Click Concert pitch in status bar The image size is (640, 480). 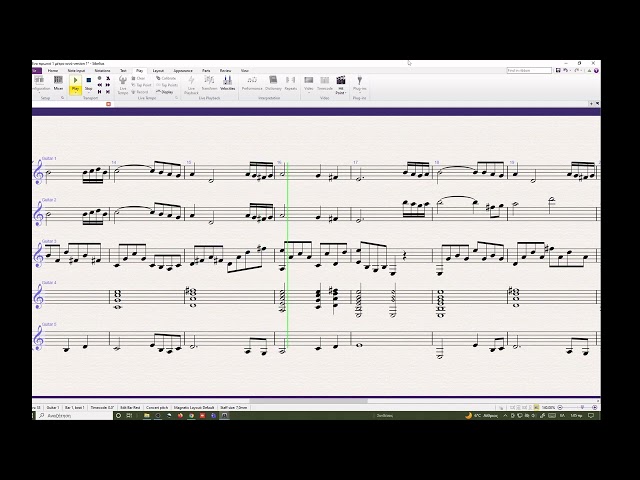157,407
